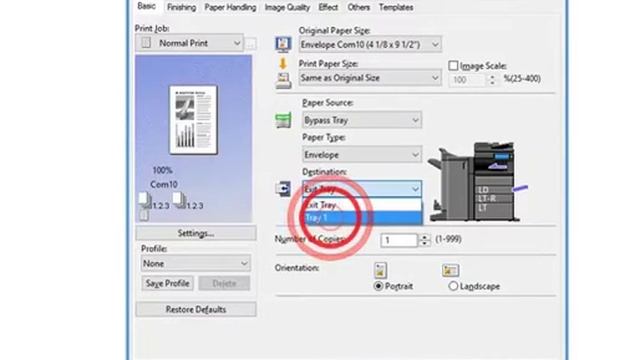640x360 pixels.
Task: Click the Number of Copies spinner
Action: [424, 240]
